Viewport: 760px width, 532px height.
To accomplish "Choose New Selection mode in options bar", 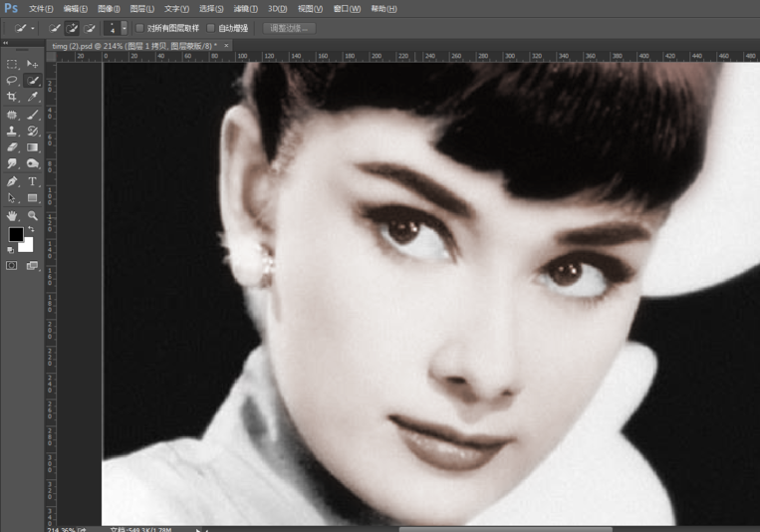I will click(x=54, y=28).
